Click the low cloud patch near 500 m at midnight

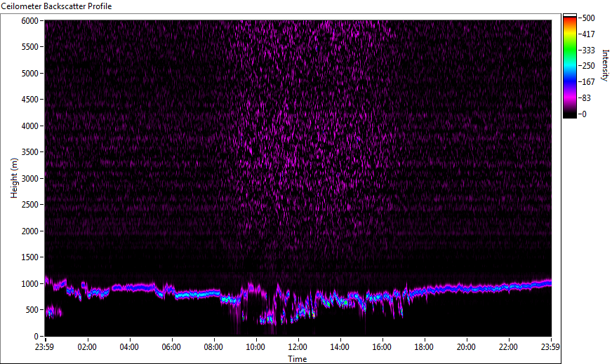(53, 311)
